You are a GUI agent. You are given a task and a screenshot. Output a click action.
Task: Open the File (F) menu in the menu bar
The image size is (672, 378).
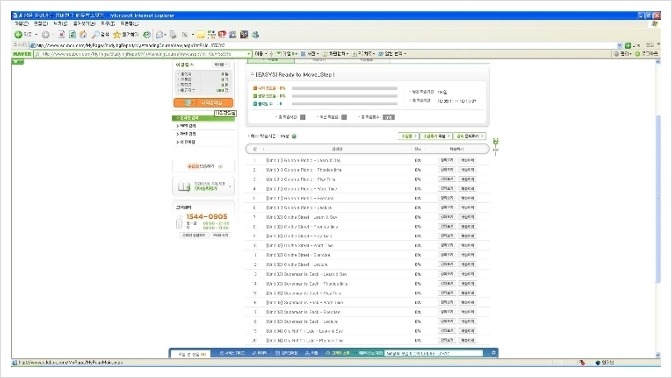pos(21,24)
